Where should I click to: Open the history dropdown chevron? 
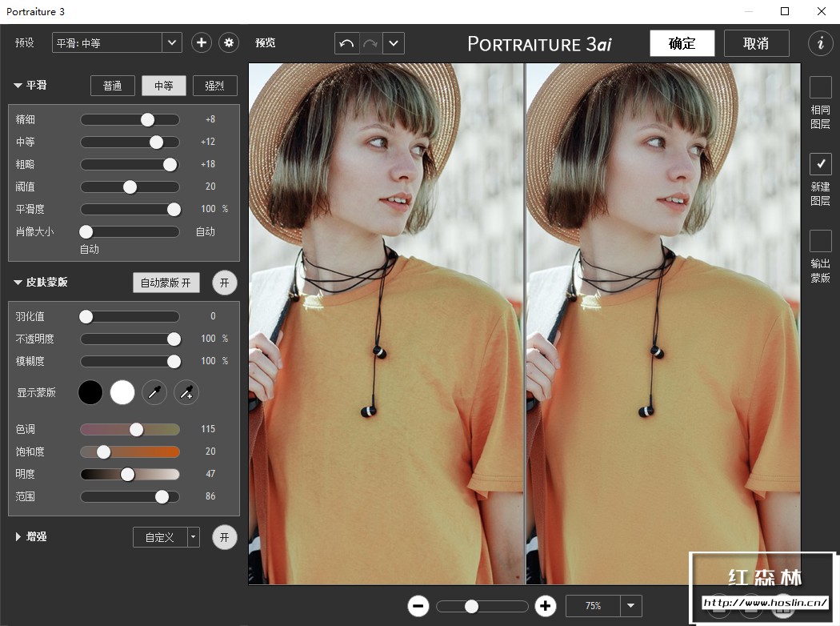pyautogui.click(x=394, y=43)
